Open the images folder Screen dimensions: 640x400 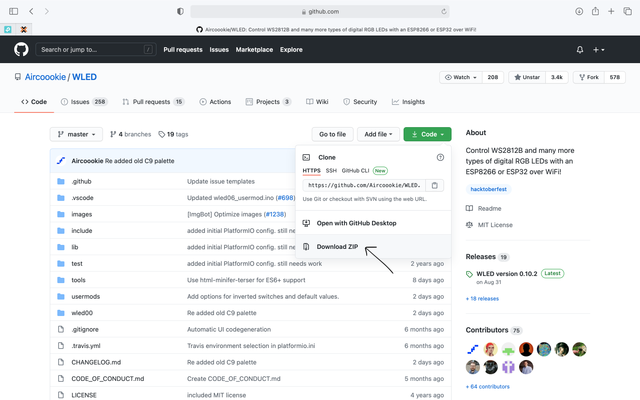pyautogui.click(x=82, y=214)
